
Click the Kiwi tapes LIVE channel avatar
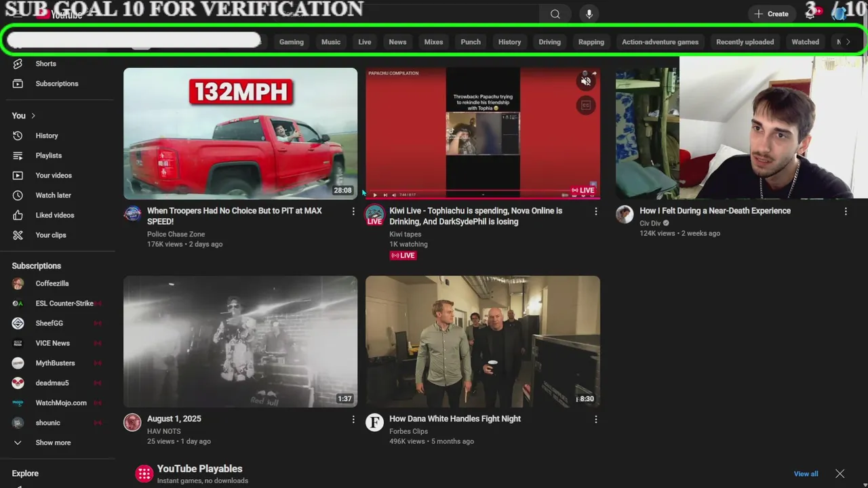374,216
